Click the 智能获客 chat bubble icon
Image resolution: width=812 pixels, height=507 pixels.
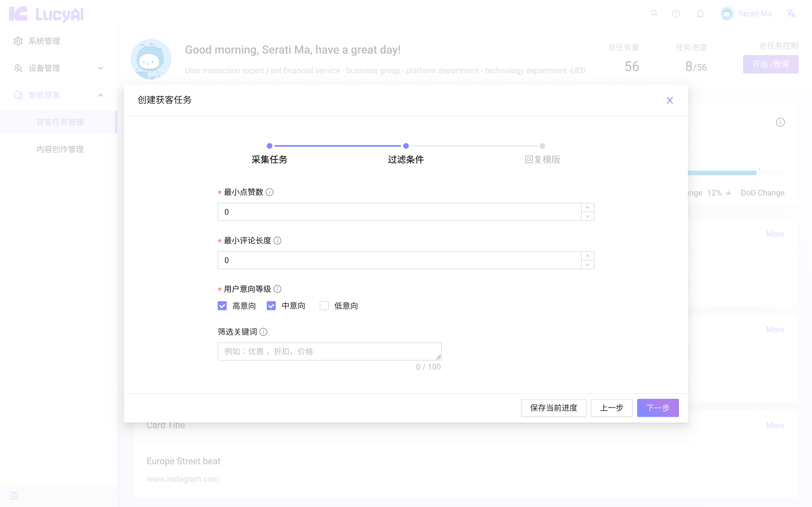[18, 95]
